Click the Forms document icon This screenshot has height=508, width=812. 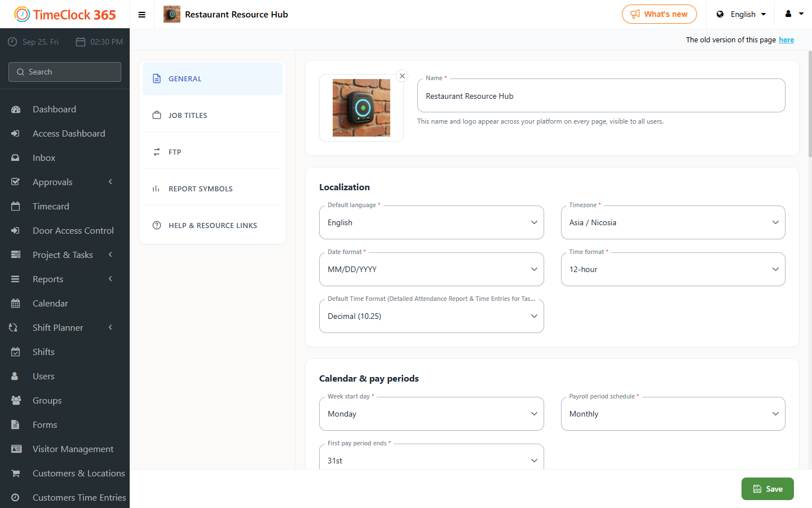pos(16,425)
